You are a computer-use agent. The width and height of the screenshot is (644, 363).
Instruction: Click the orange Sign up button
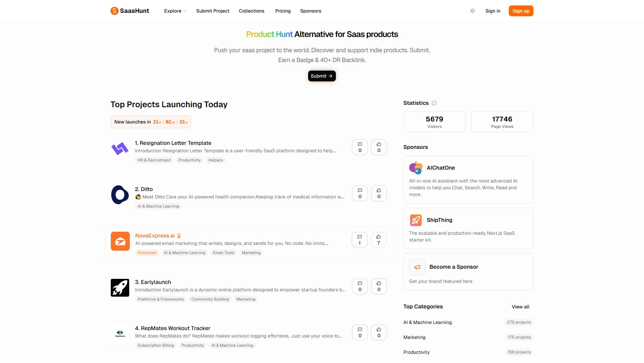pos(521,11)
